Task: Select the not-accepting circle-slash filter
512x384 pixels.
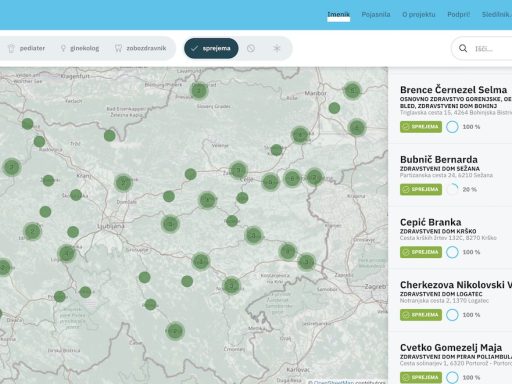Action: tap(251, 48)
